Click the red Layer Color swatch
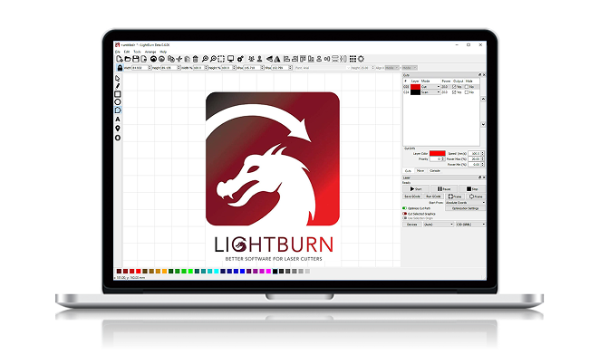Viewport: 599px width, 364px height. (437, 153)
